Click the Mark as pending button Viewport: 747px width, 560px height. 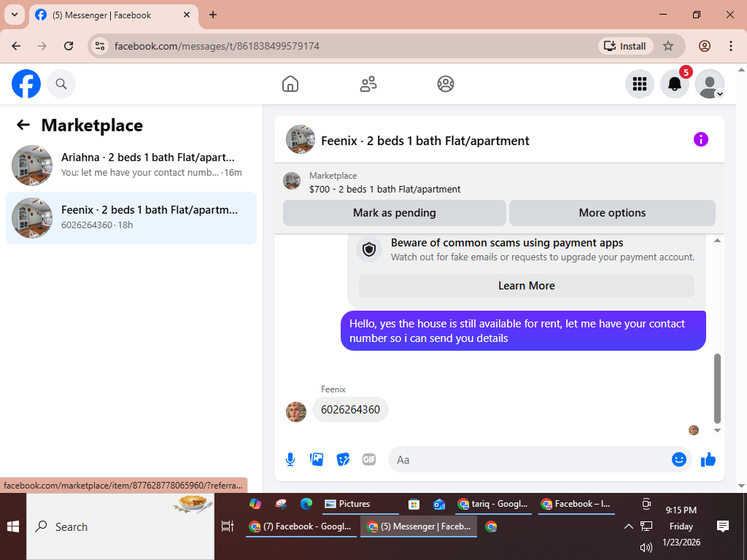[394, 213]
